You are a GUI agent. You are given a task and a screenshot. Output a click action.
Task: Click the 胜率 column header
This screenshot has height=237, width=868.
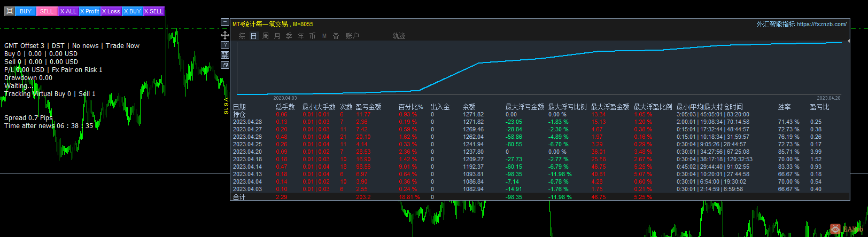click(785, 107)
